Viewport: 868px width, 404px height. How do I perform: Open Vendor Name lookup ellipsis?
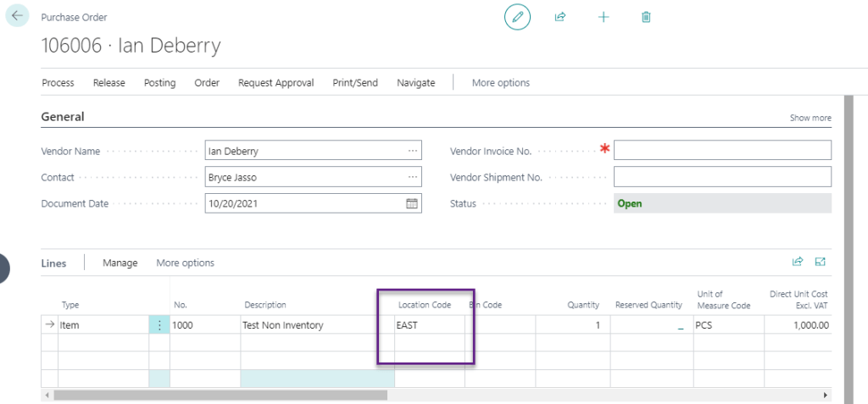coord(413,151)
